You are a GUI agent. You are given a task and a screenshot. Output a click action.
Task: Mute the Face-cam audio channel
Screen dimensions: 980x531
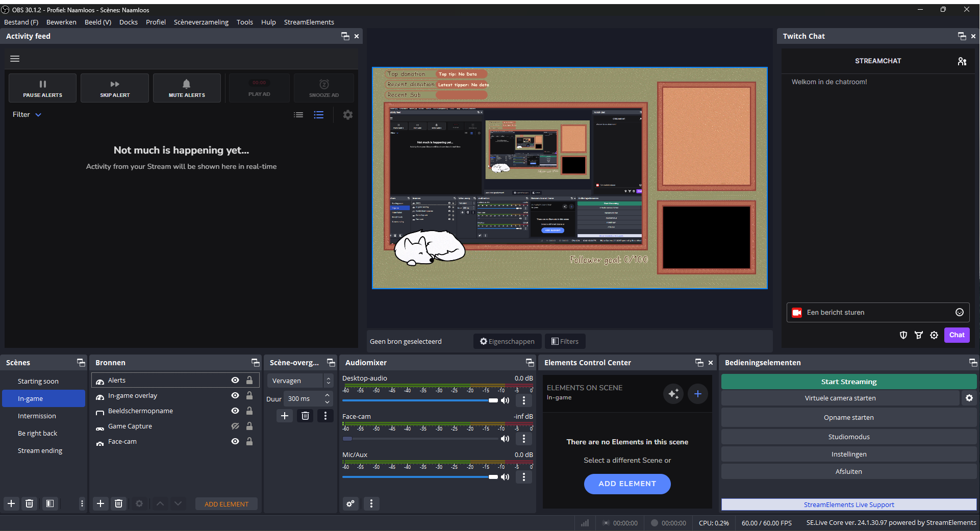point(505,439)
